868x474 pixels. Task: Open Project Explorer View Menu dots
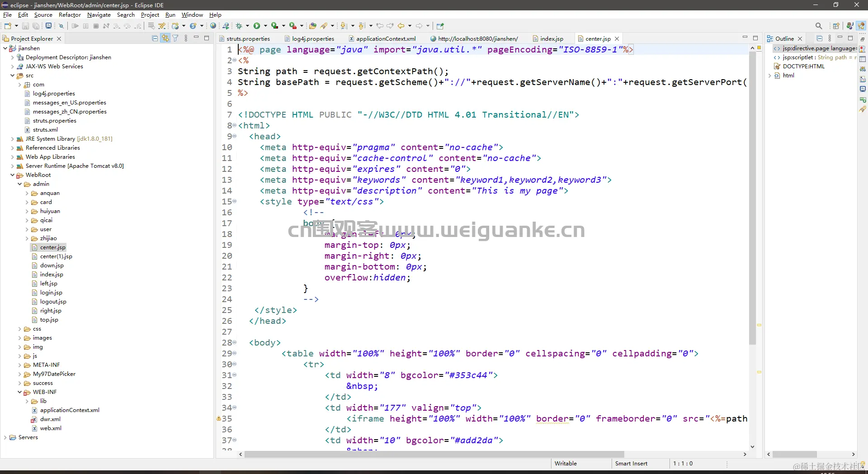pyautogui.click(x=186, y=38)
